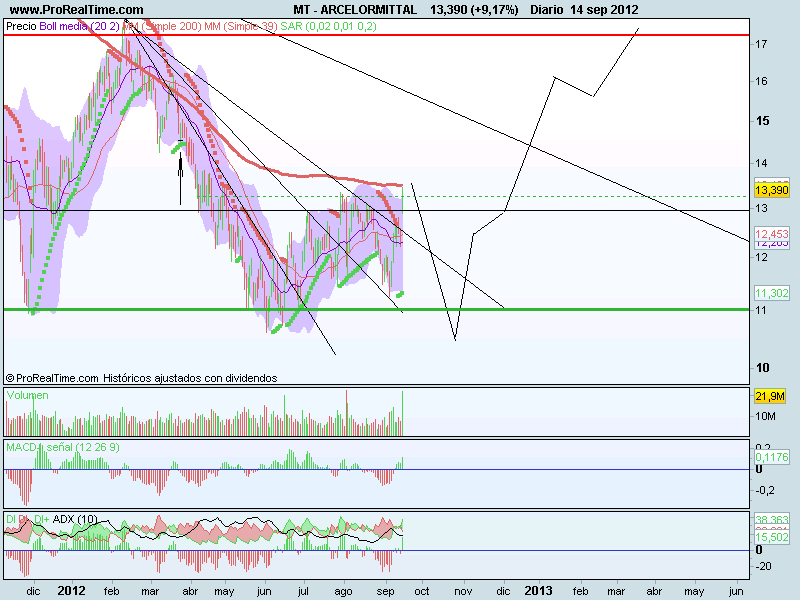This screenshot has height=600, width=800.
Task: Click the MT - ARCELORMITTAL title text
Action: point(355,10)
